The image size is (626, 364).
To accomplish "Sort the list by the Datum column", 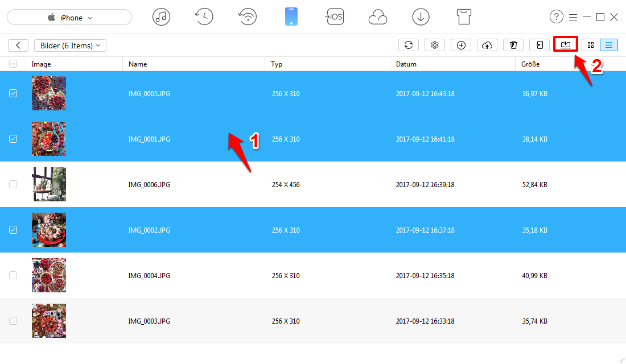I will click(x=406, y=64).
